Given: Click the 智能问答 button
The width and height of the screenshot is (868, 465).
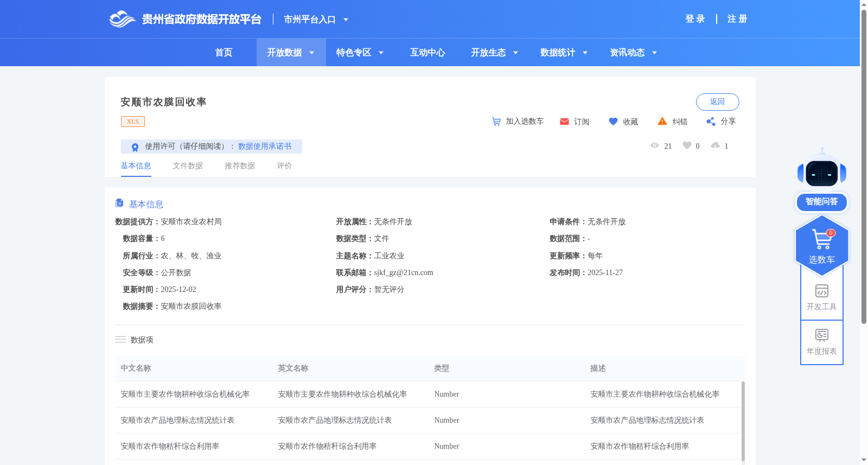Looking at the screenshot, I should coord(822,202).
